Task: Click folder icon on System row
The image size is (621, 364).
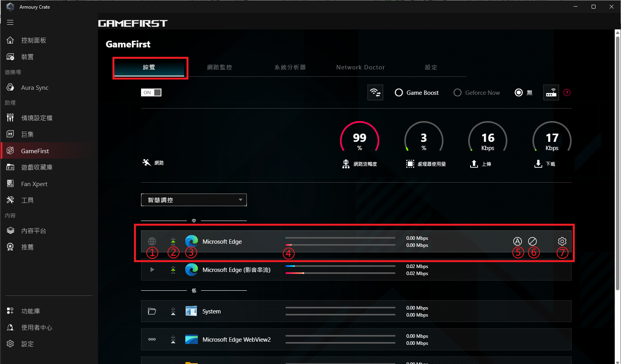Action: tap(152, 311)
